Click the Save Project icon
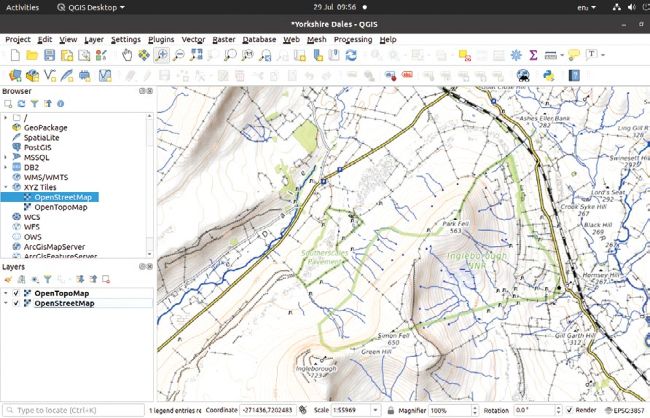Image resolution: width=650 pixels, height=418 pixels. [x=50, y=55]
